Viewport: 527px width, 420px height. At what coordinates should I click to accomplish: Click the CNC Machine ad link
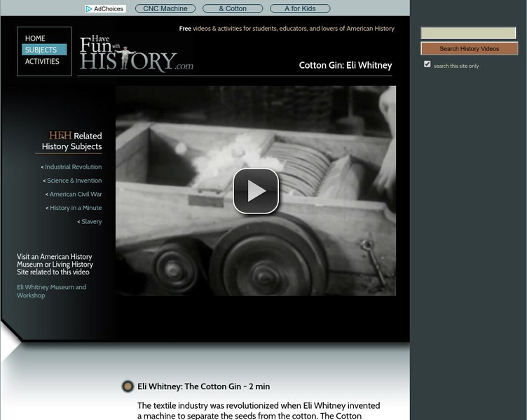coord(165,8)
